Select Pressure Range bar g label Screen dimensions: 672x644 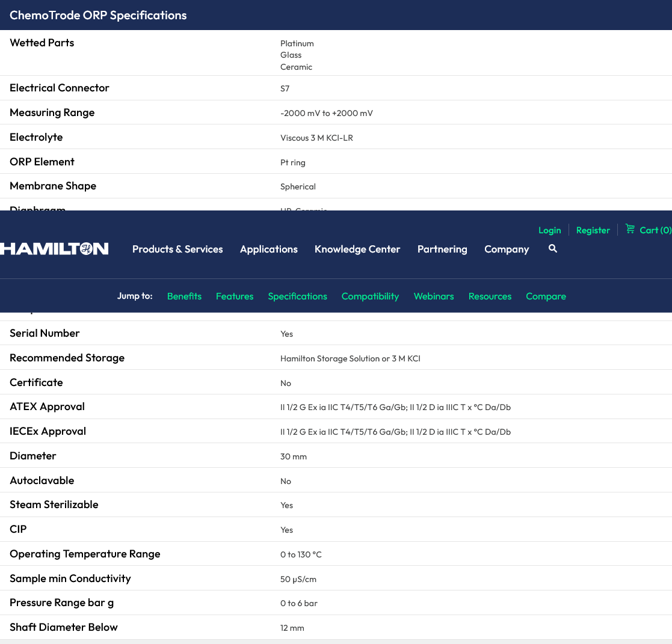pos(62,603)
